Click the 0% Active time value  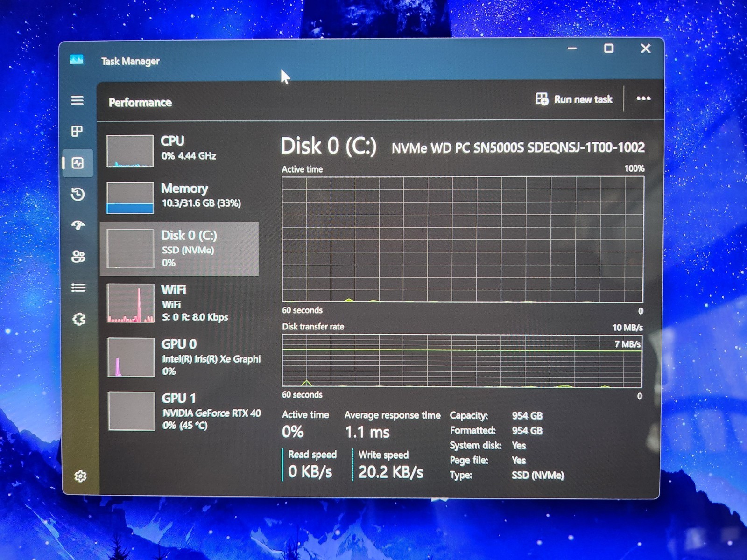pyautogui.click(x=293, y=432)
